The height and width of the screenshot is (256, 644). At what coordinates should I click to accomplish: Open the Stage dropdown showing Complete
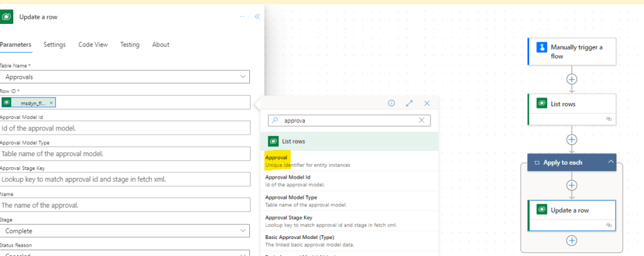click(x=125, y=231)
